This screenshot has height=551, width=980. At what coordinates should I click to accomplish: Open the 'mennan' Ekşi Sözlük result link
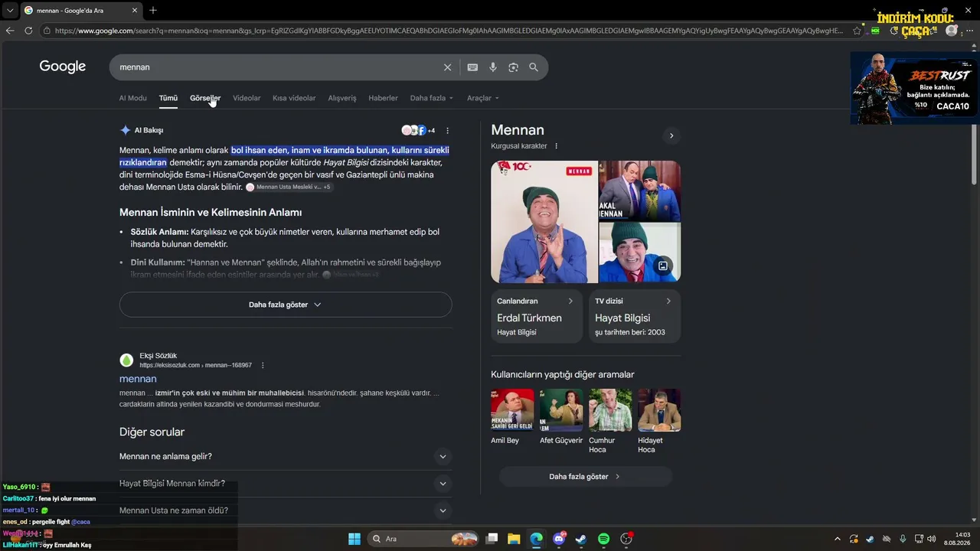pos(138,379)
